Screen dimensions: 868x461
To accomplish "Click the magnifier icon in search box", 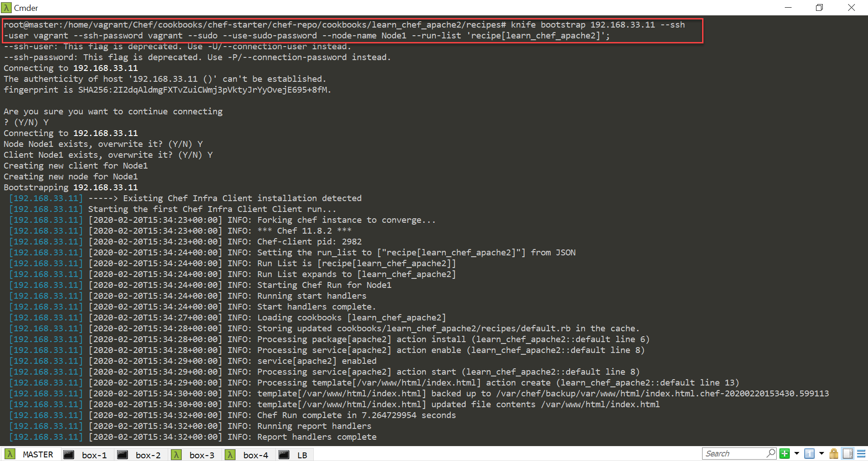I will click(x=771, y=453).
